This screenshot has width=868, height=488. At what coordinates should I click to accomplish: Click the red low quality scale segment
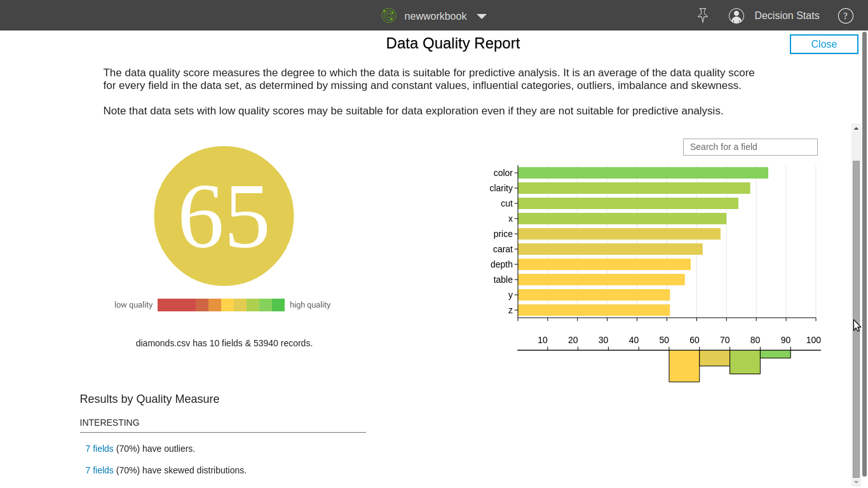176,305
